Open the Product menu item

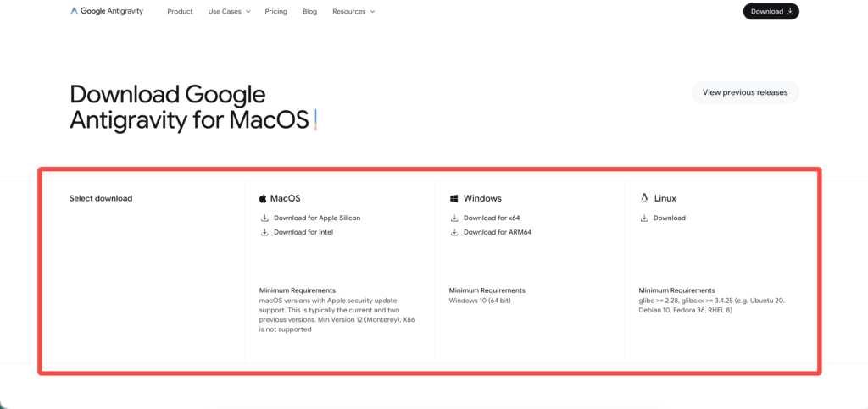click(x=180, y=12)
